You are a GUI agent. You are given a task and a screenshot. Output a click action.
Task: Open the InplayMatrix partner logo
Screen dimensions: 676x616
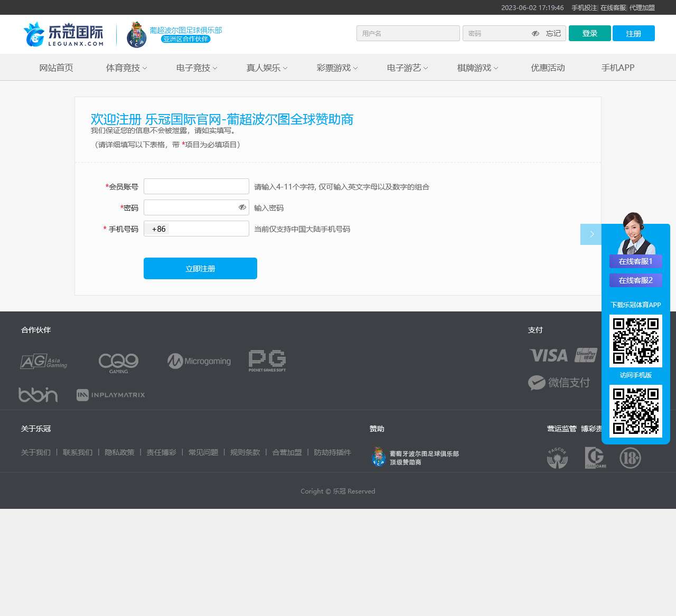pos(110,395)
